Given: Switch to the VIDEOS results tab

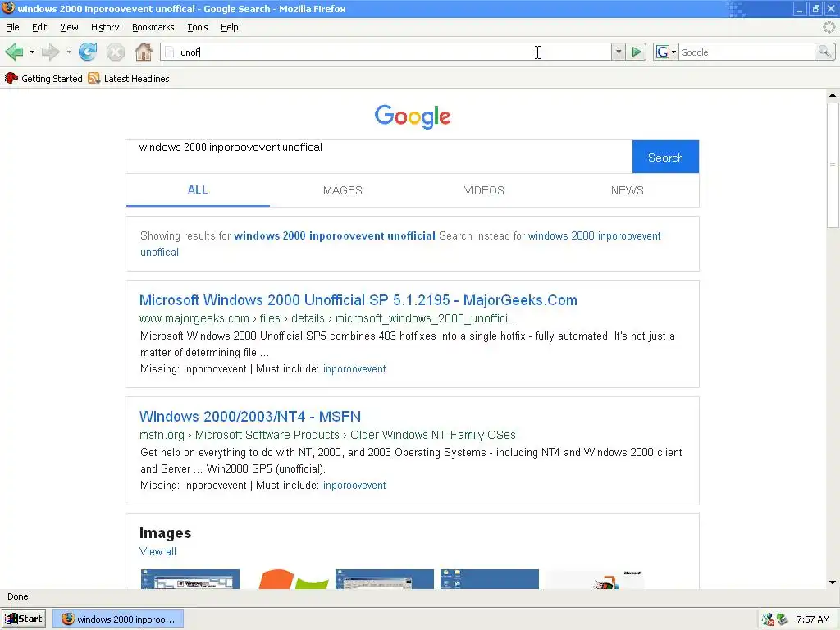Looking at the screenshot, I should 484,190.
